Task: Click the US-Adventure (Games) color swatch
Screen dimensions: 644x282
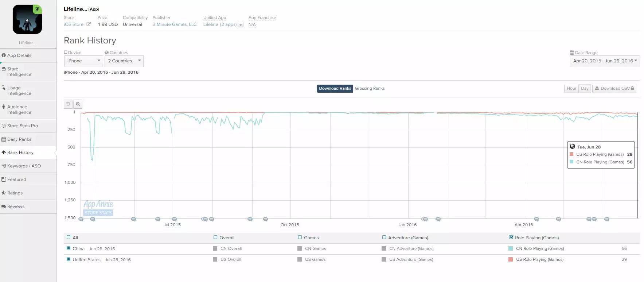Action: pos(384,259)
